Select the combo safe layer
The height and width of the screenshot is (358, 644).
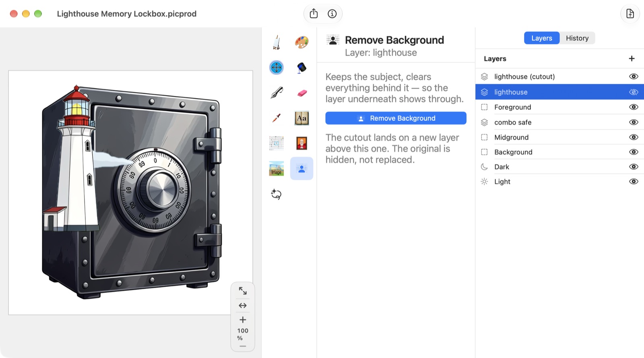pyautogui.click(x=559, y=122)
